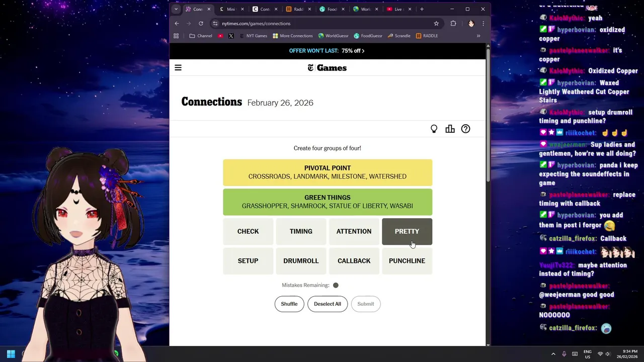Open the help question mark icon
The image size is (644, 362).
tap(465, 129)
